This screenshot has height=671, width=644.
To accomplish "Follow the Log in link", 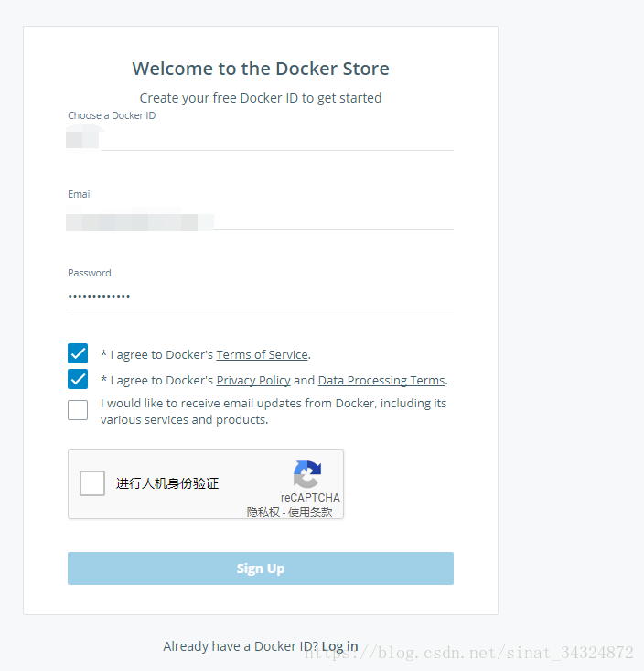I will click(340, 646).
